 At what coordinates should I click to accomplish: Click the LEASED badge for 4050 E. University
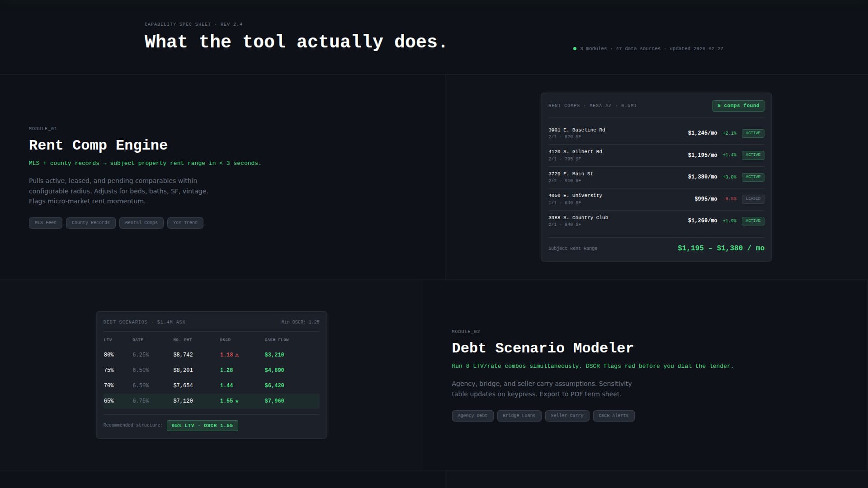point(753,199)
